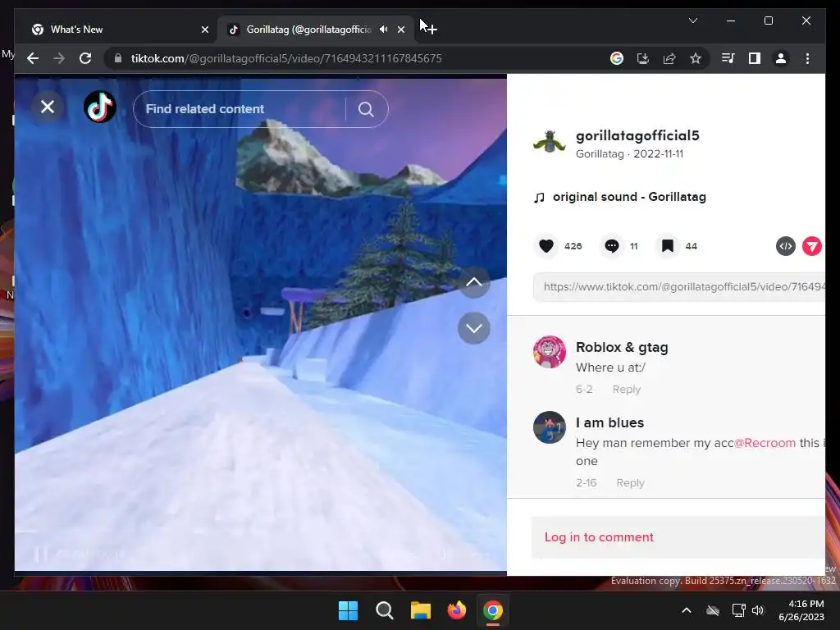Open a new Chrome tab
Image resolution: width=840 pixels, height=630 pixels.
[x=431, y=30]
